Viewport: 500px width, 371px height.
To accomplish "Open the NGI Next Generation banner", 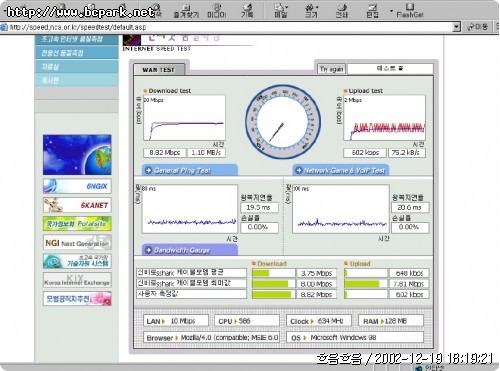I will click(77, 243).
